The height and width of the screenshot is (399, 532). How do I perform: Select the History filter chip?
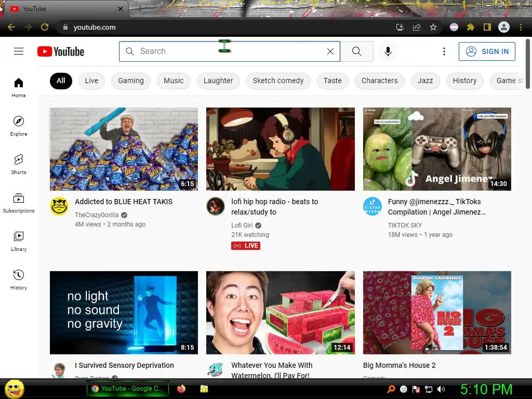(x=464, y=81)
